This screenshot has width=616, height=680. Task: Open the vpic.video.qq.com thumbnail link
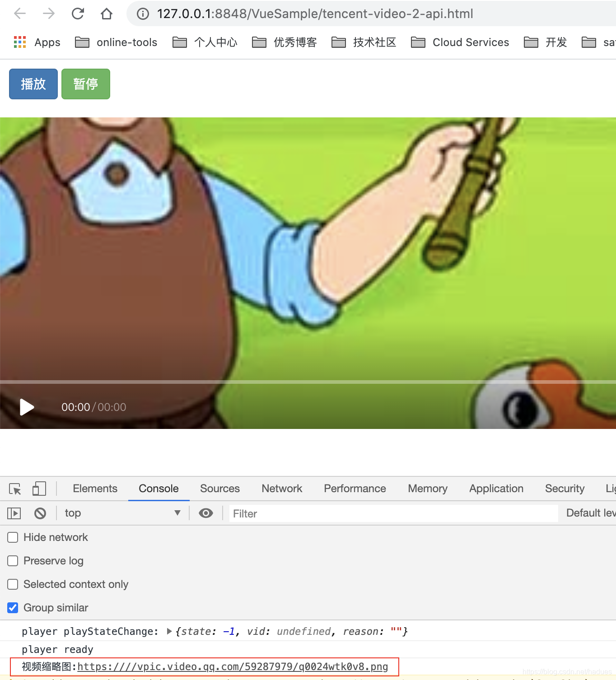tap(233, 667)
